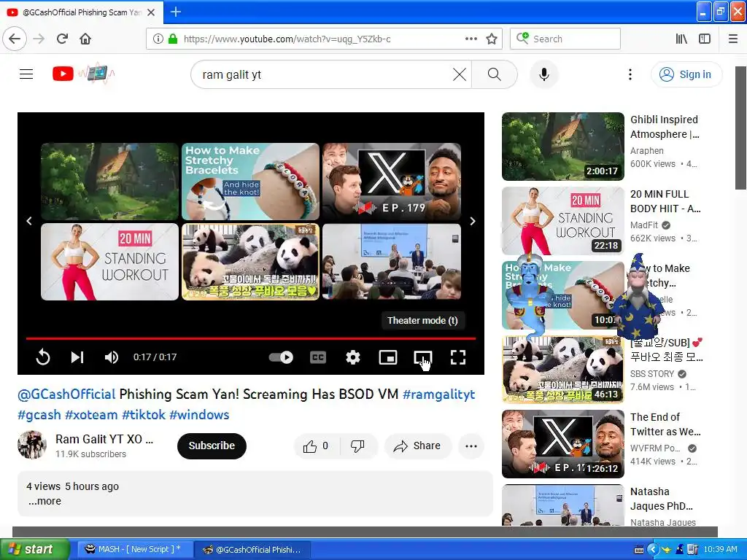Open the #xoteam hashtag link
747x560 pixels.
[91, 415]
